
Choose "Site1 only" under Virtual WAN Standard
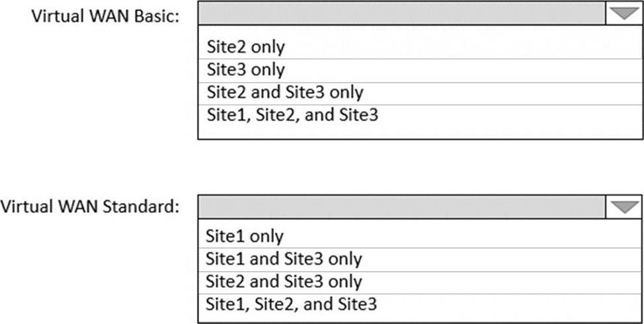tap(245, 237)
